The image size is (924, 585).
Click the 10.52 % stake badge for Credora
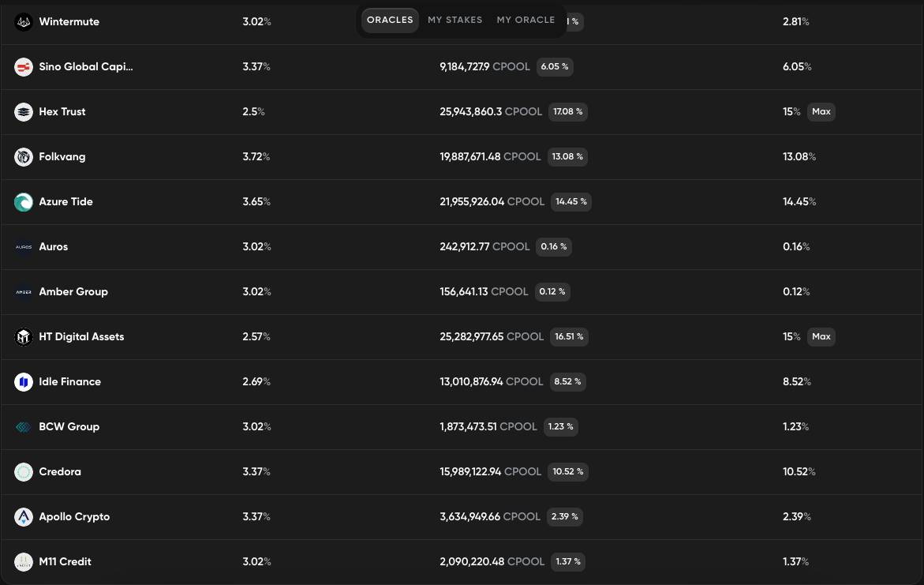[568, 471]
